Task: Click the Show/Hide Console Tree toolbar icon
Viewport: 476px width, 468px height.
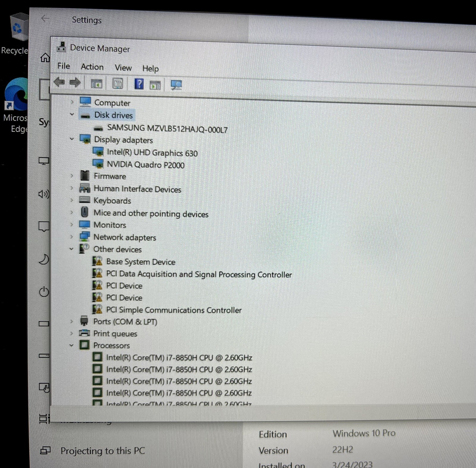Action: click(96, 84)
